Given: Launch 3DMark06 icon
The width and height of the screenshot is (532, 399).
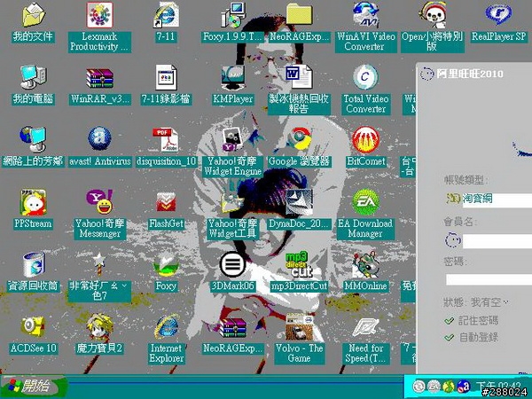Looking at the screenshot, I should pyautogui.click(x=232, y=264).
